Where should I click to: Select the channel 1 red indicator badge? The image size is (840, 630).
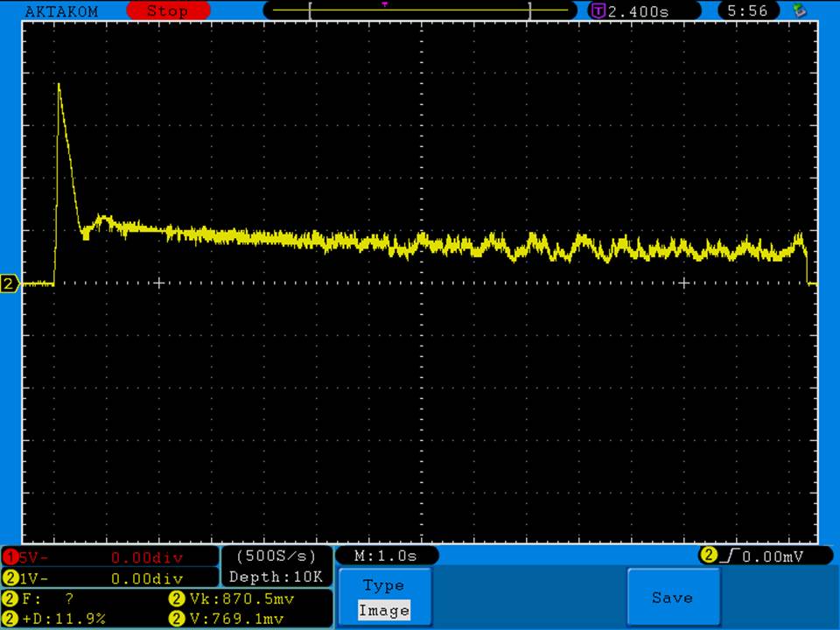click(10, 557)
